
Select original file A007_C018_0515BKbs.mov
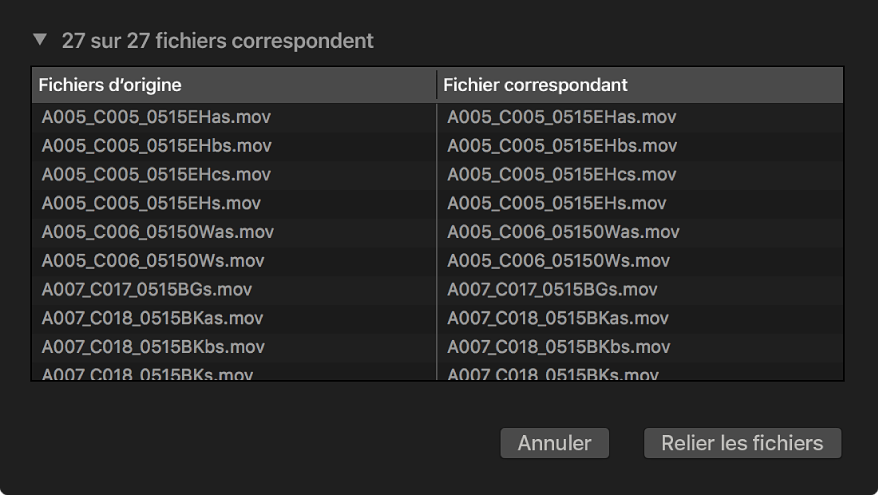point(153,348)
